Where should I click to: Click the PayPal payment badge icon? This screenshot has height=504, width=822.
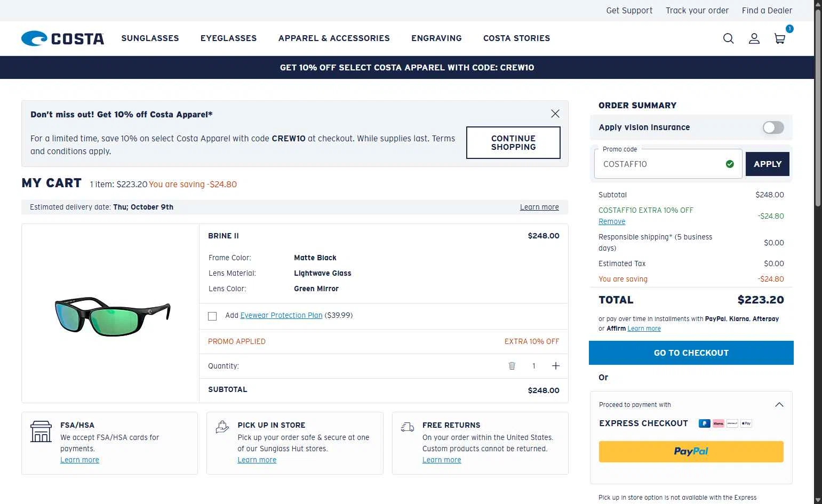[x=704, y=423]
